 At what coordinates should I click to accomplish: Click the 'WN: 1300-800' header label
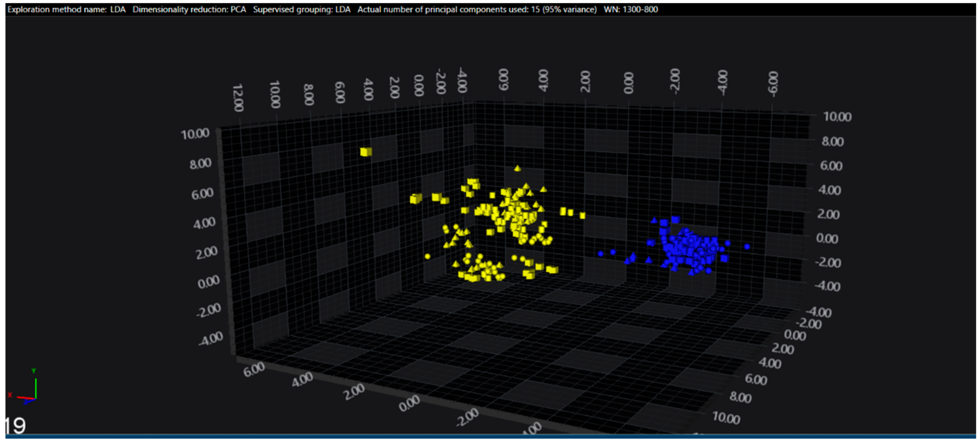(630, 10)
